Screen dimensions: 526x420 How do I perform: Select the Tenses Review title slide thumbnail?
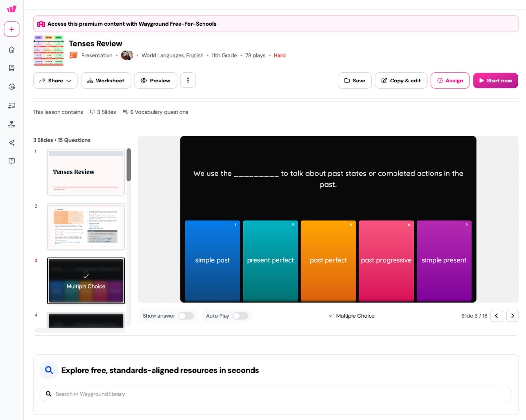tap(85, 172)
